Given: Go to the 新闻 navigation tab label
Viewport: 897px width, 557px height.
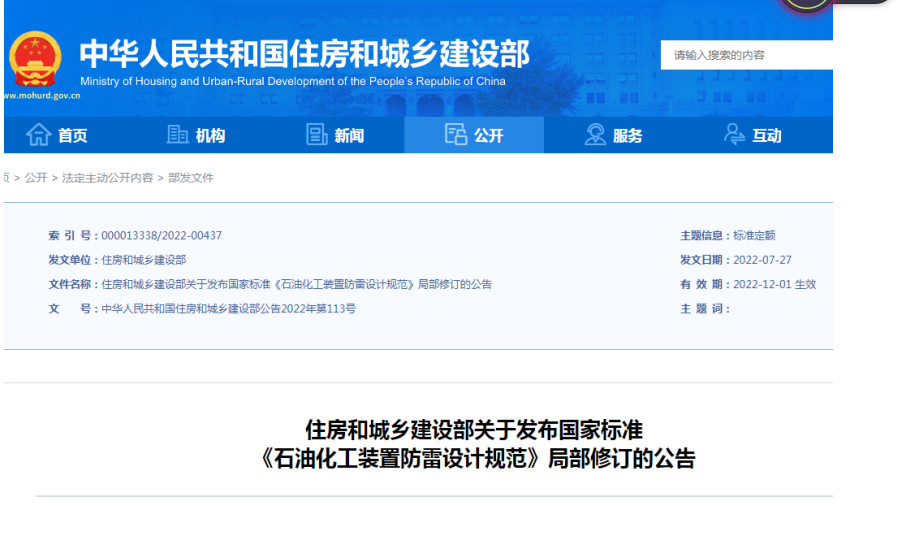Looking at the screenshot, I should click(350, 136).
